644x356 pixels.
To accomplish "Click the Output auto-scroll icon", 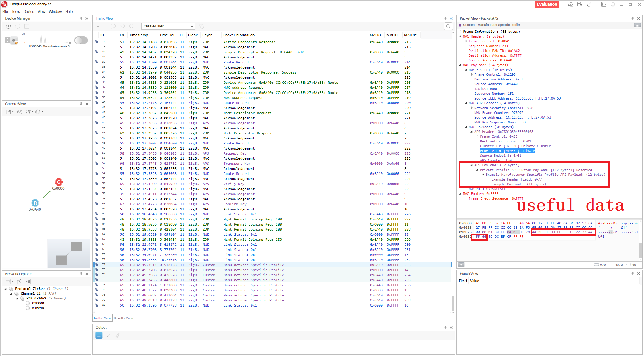I will 99,335.
